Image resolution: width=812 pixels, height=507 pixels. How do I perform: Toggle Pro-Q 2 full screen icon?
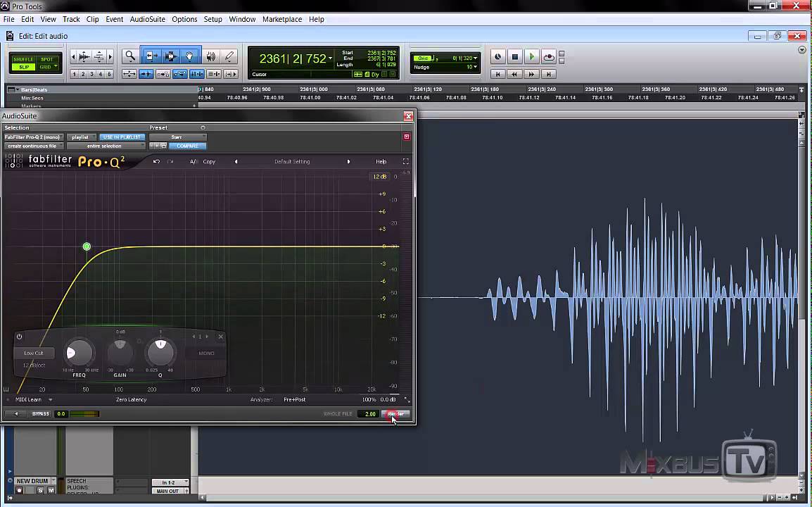pos(405,161)
